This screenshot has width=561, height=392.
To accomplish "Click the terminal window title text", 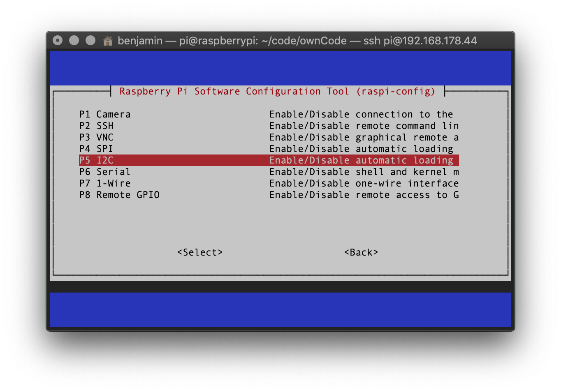I will click(x=297, y=41).
